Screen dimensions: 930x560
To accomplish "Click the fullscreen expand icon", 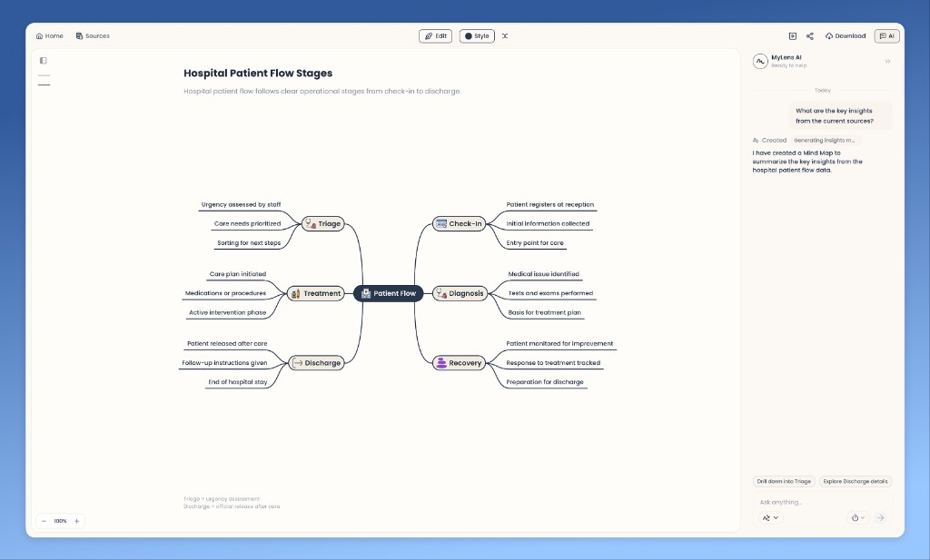I will point(505,35).
